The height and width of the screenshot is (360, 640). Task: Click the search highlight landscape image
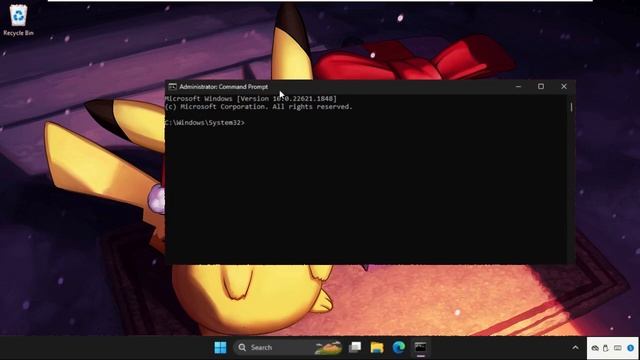(328, 348)
